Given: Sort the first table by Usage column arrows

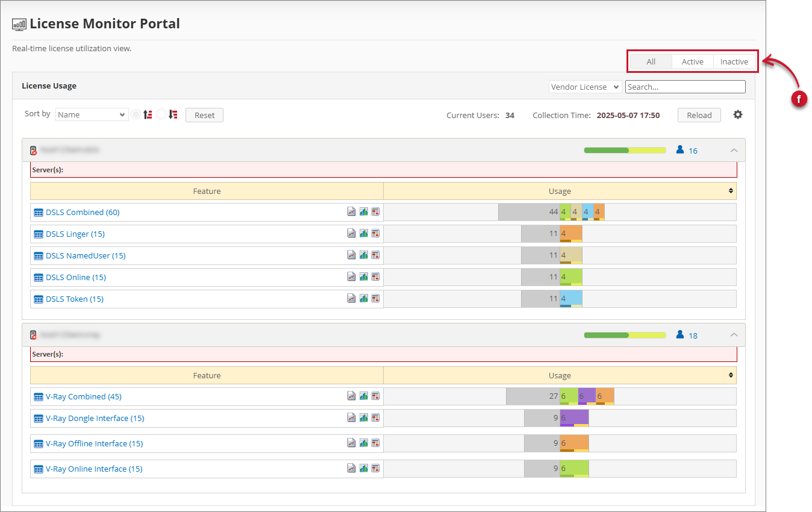Looking at the screenshot, I should tap(731, 191).
